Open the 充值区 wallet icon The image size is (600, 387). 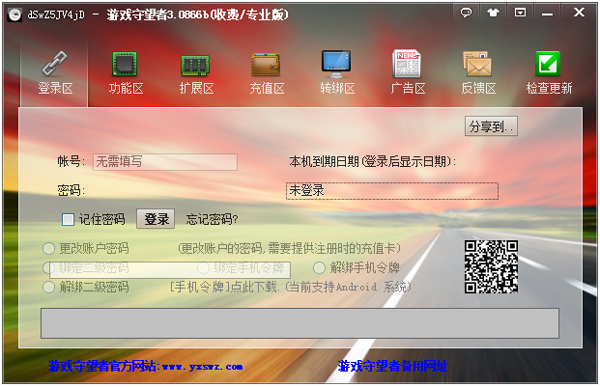point(266,64)
